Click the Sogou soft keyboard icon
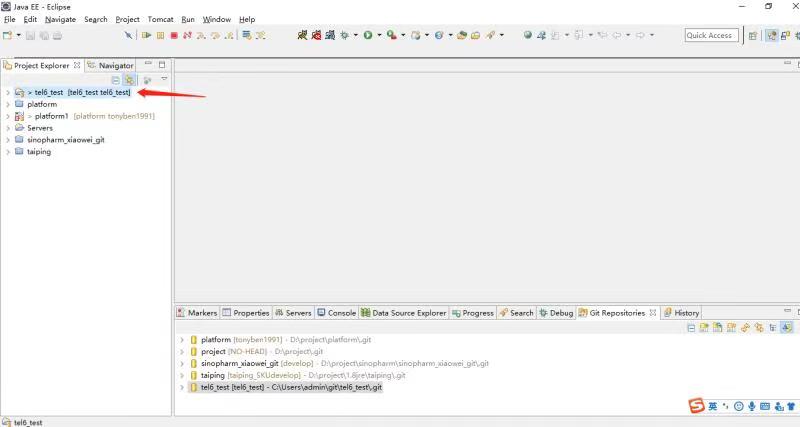800x427 pixels. point(765,406)
